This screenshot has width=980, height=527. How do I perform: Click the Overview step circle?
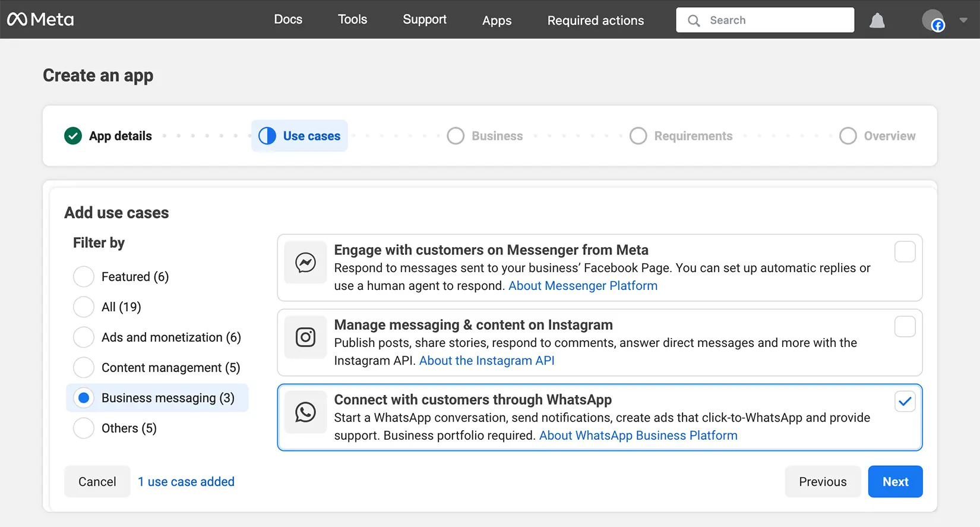848,136
